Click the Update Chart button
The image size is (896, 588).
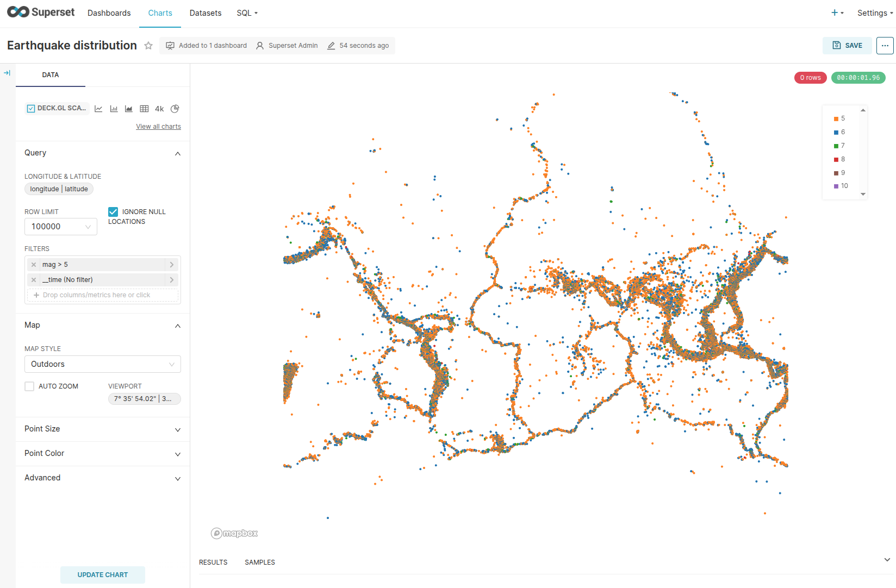point(102,575)
